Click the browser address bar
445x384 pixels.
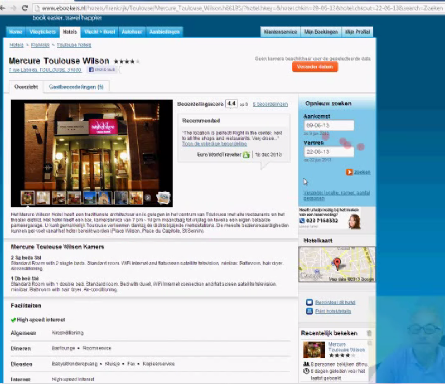(x=238, y=8)
